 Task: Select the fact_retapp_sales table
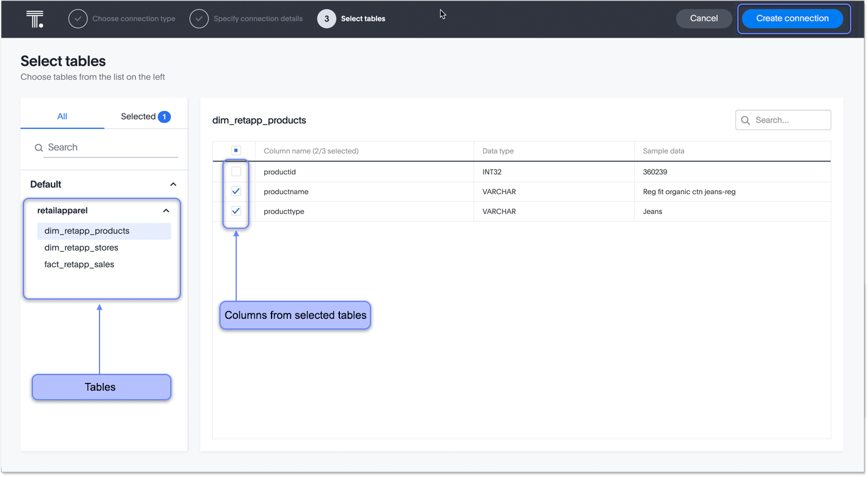(79, 264)
